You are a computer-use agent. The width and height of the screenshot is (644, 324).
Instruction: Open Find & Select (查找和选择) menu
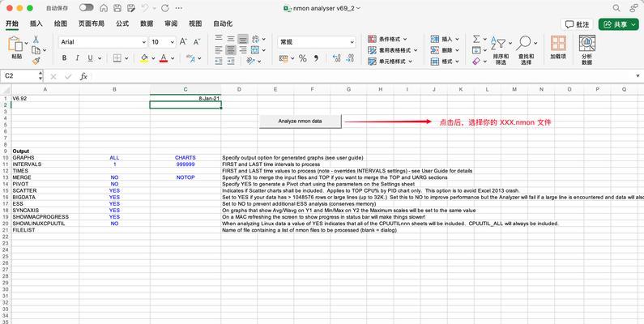(526, 49)
